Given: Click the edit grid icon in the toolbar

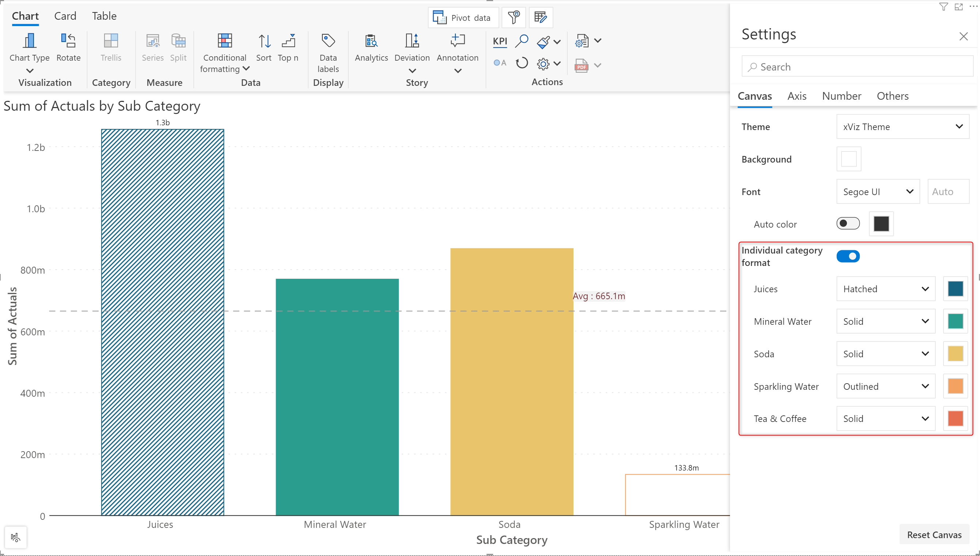Looking at the screenshot, I should tap(541, 18).
